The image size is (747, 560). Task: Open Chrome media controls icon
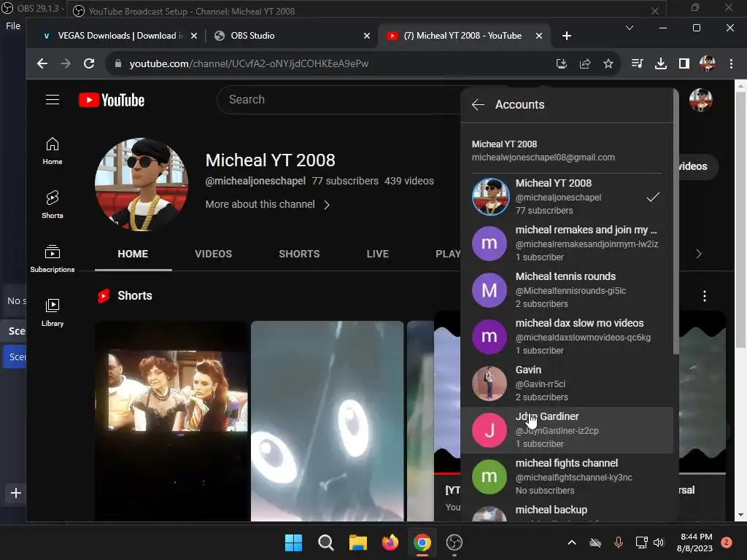tap(637, 63)
